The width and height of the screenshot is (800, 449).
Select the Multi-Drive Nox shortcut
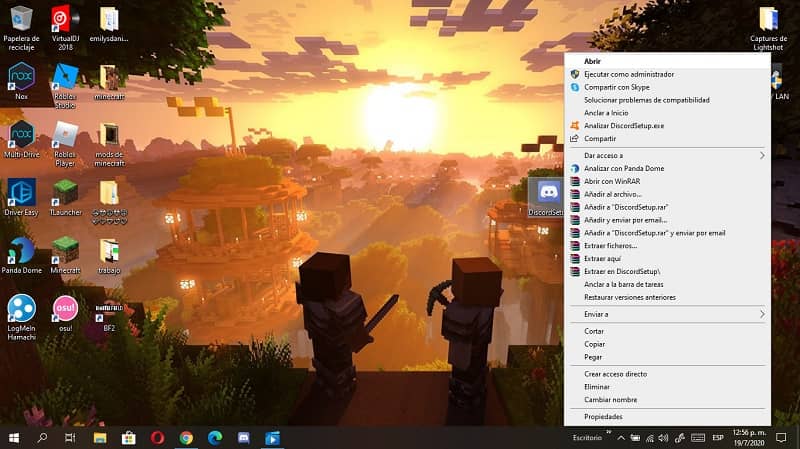pos(21,139)
